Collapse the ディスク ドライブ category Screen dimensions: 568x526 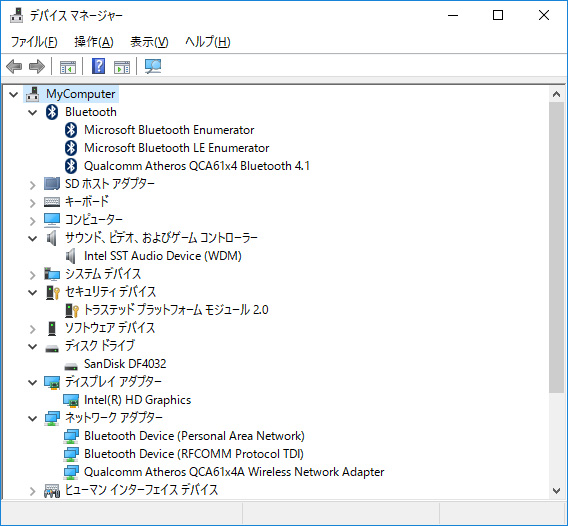33,346
